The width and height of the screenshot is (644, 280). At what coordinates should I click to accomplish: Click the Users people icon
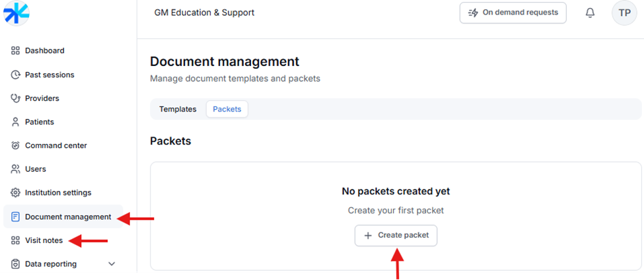16,169
